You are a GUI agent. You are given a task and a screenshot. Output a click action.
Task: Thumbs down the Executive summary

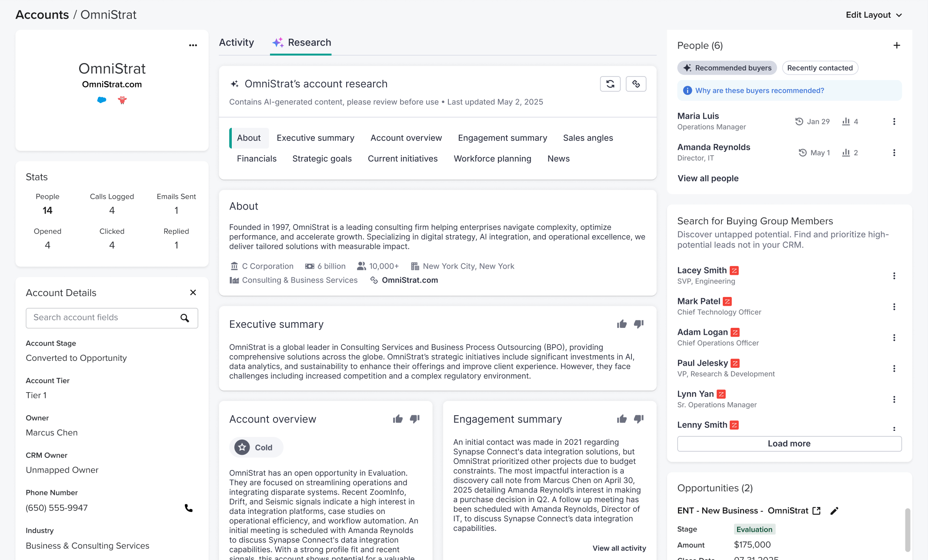click(639, 324)
